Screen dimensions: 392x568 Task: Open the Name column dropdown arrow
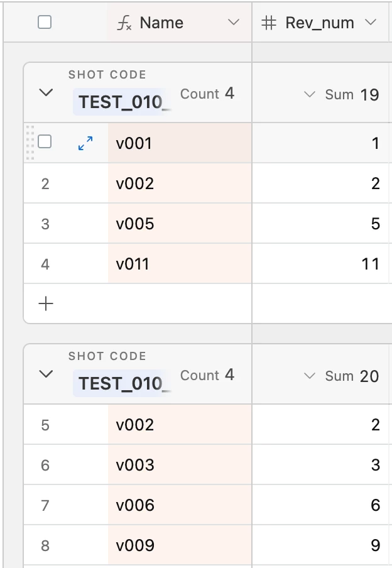[x=234, y=23]
